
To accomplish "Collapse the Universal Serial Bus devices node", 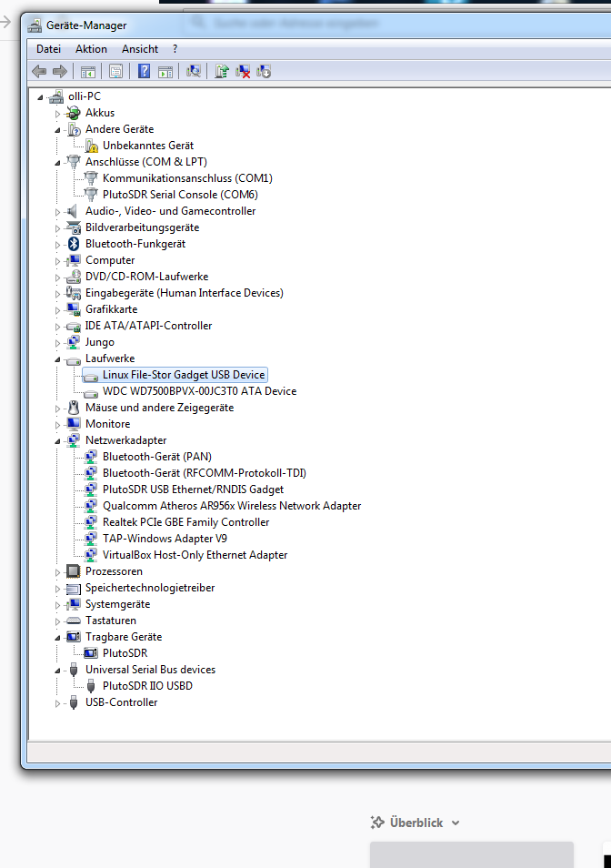I will click(x=57, y=671).
